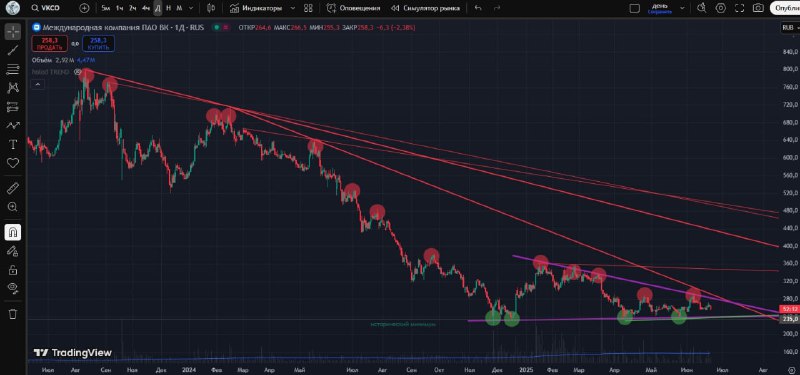
Task: Select the Text annotation tool
Action: tap(13, 144)
